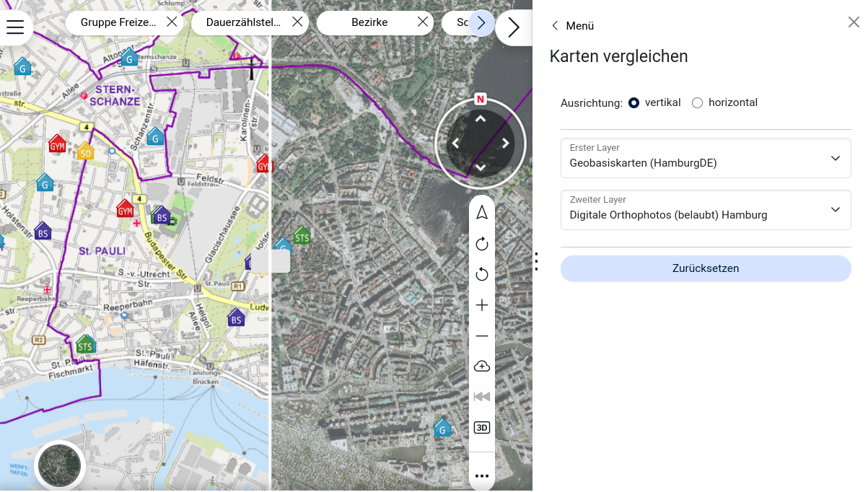
Task: Rotate map counterclockwise
Action: [482, 274]
